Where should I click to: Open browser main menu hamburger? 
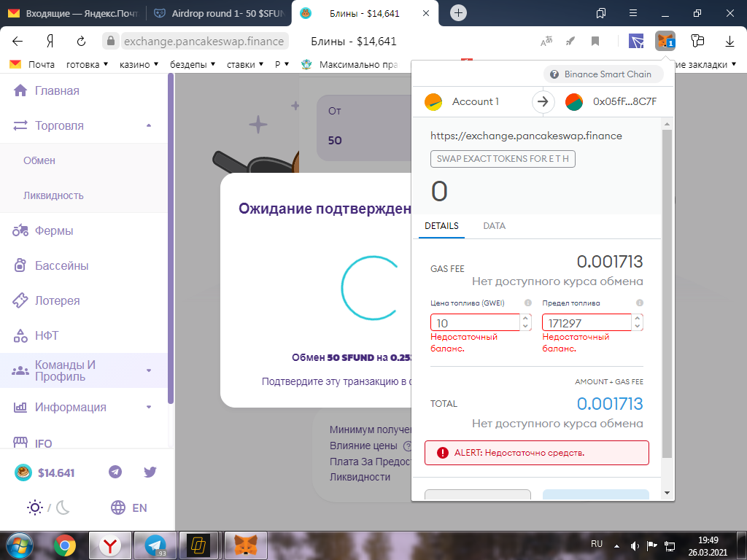click(x=633, y=13)
